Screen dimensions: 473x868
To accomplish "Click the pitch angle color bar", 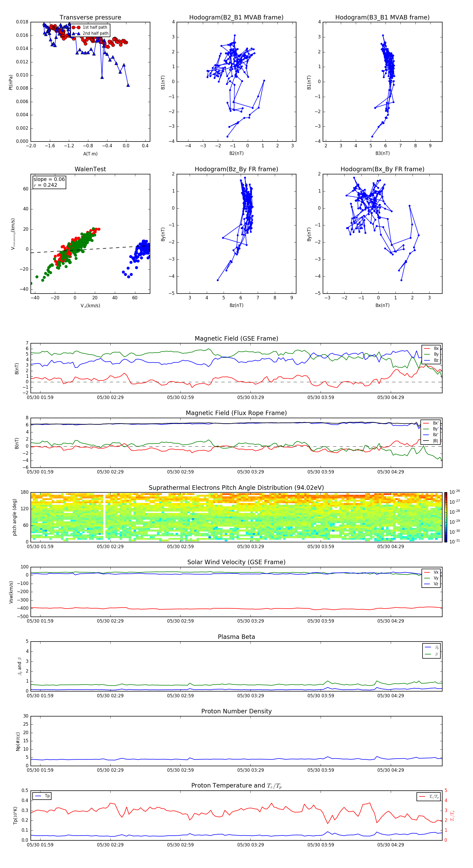I will pyautogui.click(x=446, y=517).
